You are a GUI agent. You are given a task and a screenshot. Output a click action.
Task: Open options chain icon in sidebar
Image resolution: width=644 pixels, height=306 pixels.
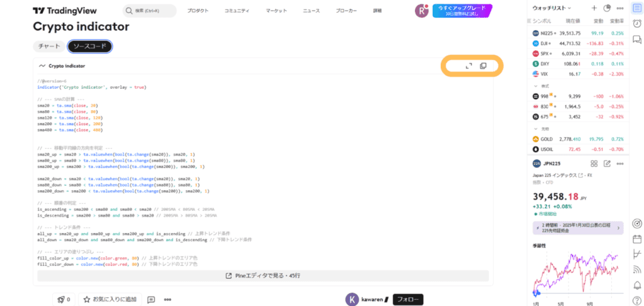(637, 254)
